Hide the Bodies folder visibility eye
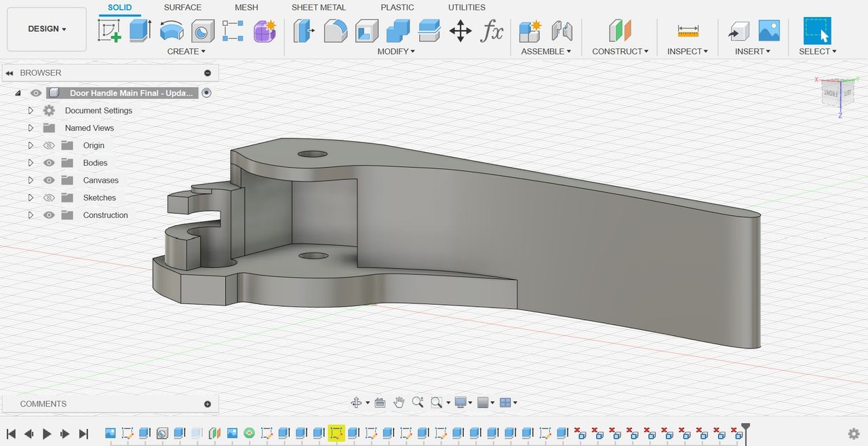Screen dimensions: 868x446 49,163
